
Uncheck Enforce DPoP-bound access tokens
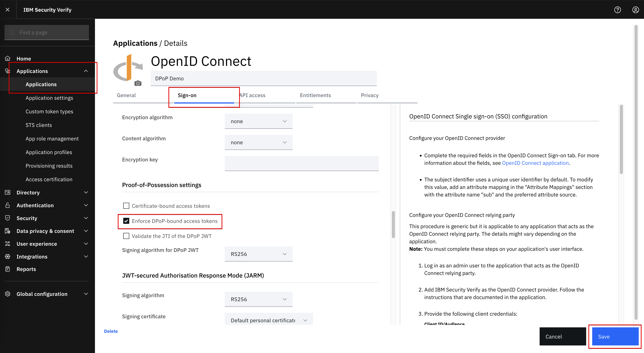click(126, 221)
